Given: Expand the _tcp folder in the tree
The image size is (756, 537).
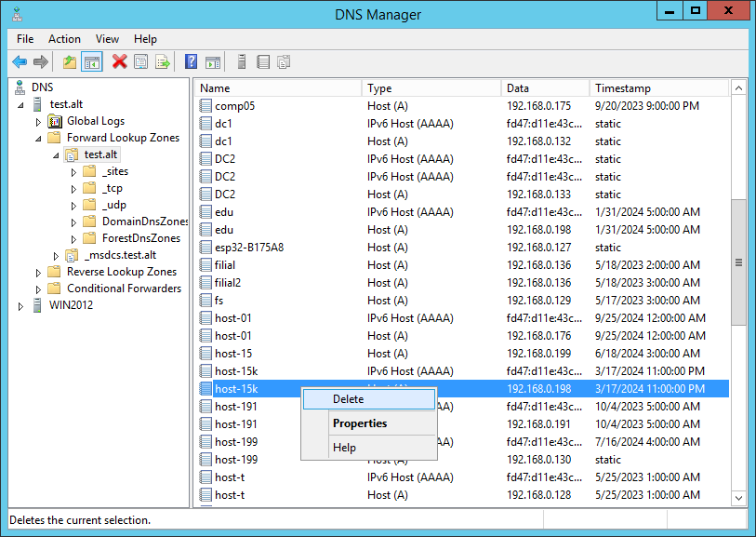Looking at the screenshot, I should (x=73, y=188).
